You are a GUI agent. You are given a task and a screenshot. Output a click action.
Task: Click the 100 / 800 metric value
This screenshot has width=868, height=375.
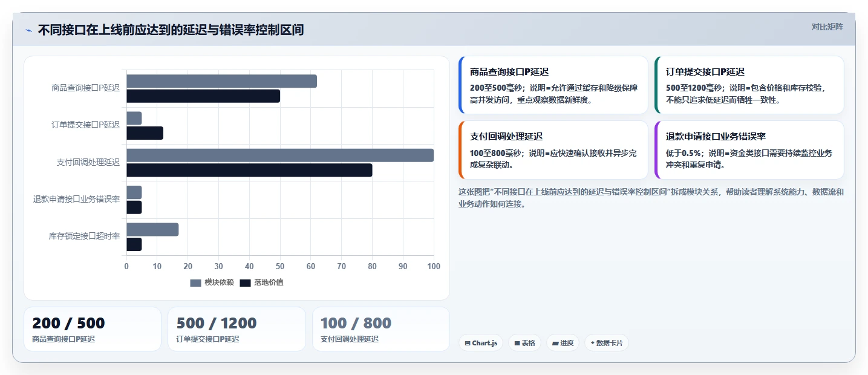(356, 323)
